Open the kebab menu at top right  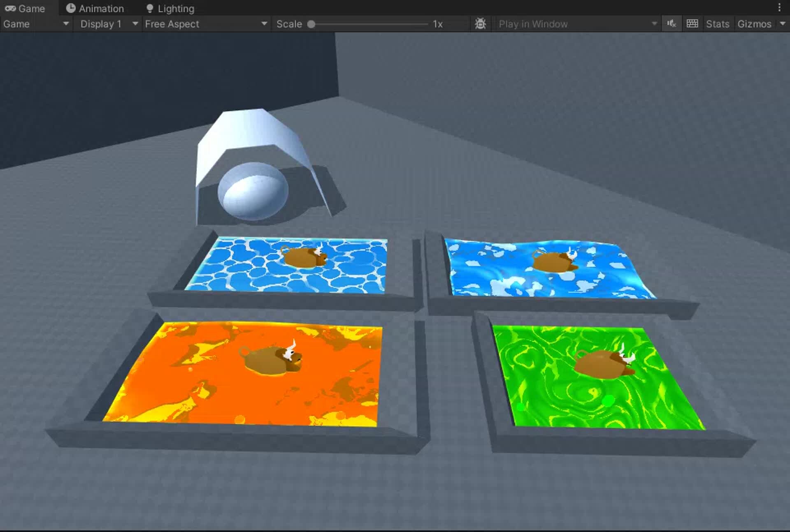pos(779,7)
